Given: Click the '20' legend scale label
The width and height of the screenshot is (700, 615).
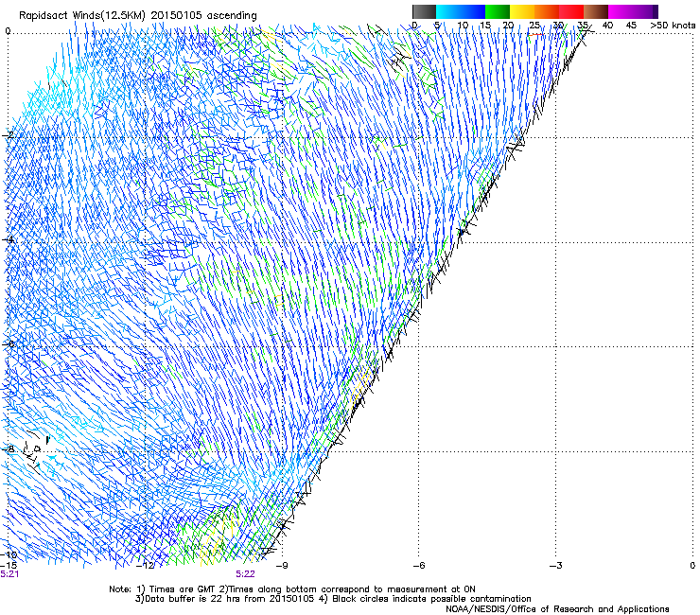Looking at the screenshot, I should click(x=508, y=26).
